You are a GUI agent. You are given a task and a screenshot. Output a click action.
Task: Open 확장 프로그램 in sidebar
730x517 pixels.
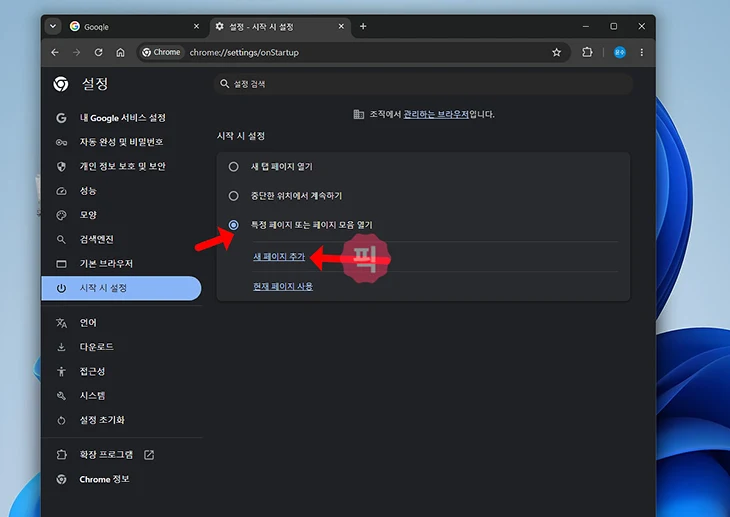[x=122, y=455]
